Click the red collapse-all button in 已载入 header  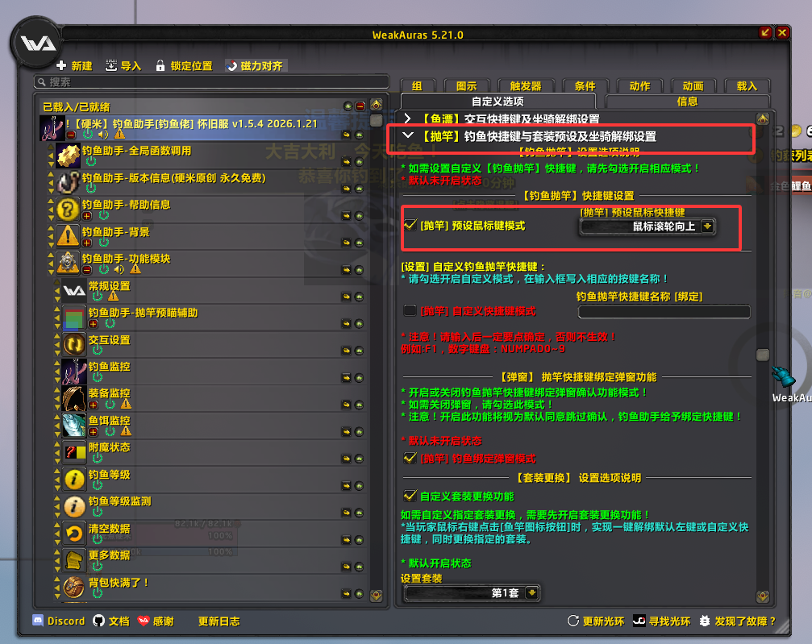coord(360,106)
